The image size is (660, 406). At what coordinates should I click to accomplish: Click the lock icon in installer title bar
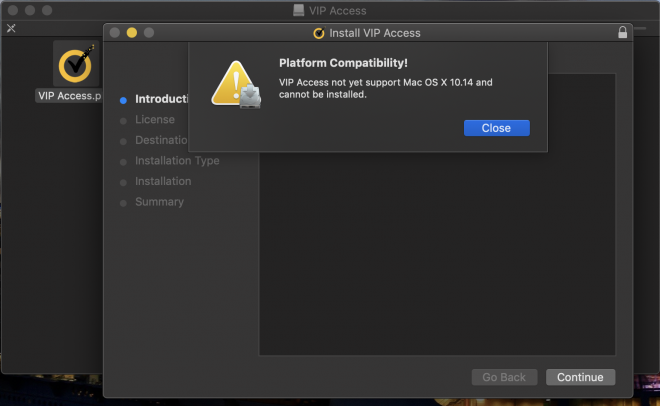pyautogui.click(x=623, y=32)
